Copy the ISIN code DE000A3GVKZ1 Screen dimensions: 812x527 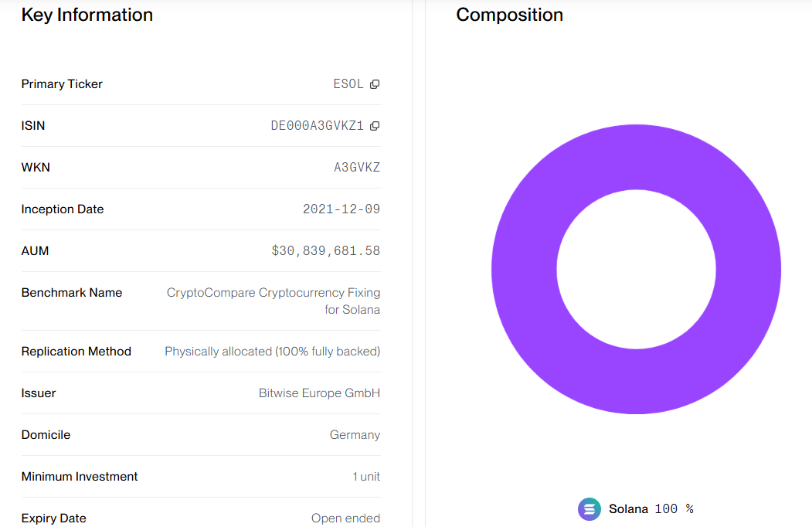click(x=375, y=126)
